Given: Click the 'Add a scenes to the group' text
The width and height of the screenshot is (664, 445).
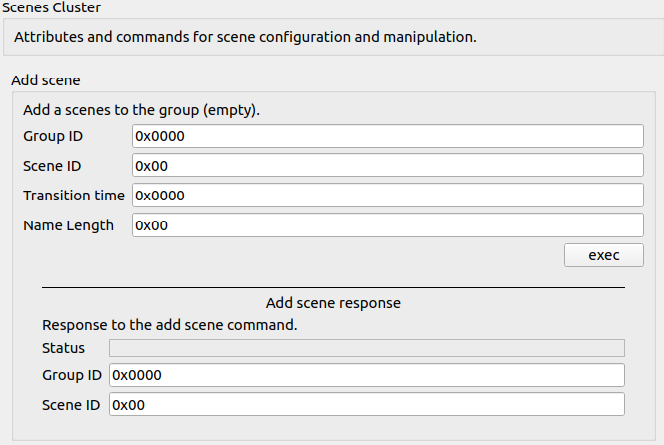Looking at the screenshot, I should pos(141,110).
